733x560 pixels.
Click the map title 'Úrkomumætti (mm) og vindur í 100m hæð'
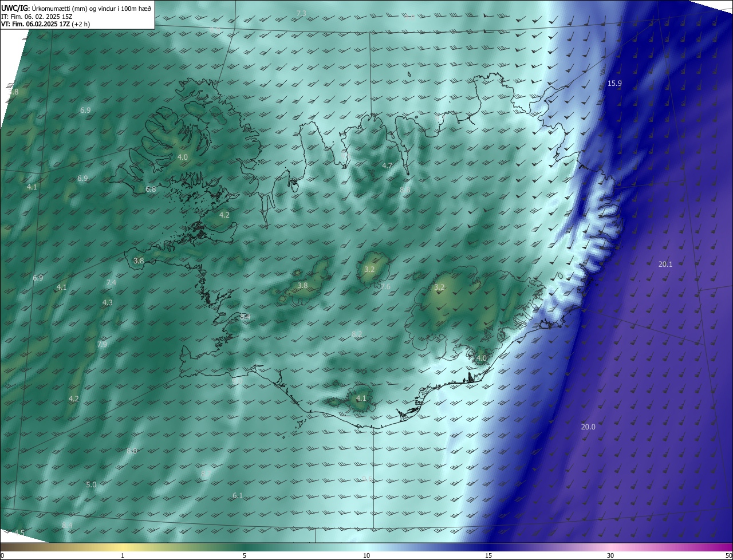[91, 9]
